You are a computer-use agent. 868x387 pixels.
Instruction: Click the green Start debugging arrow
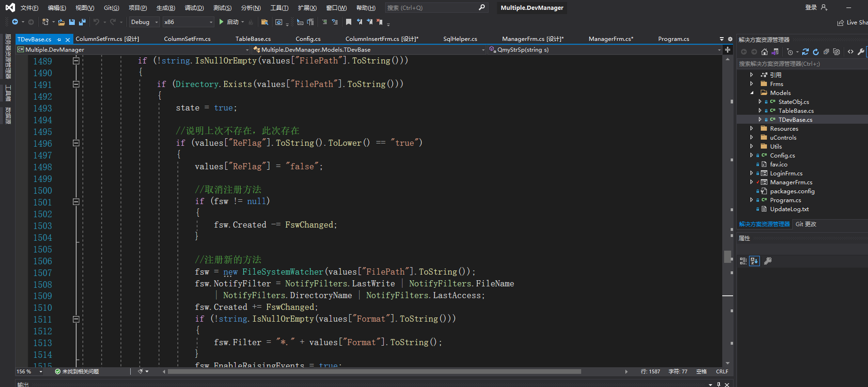(221, 22)
